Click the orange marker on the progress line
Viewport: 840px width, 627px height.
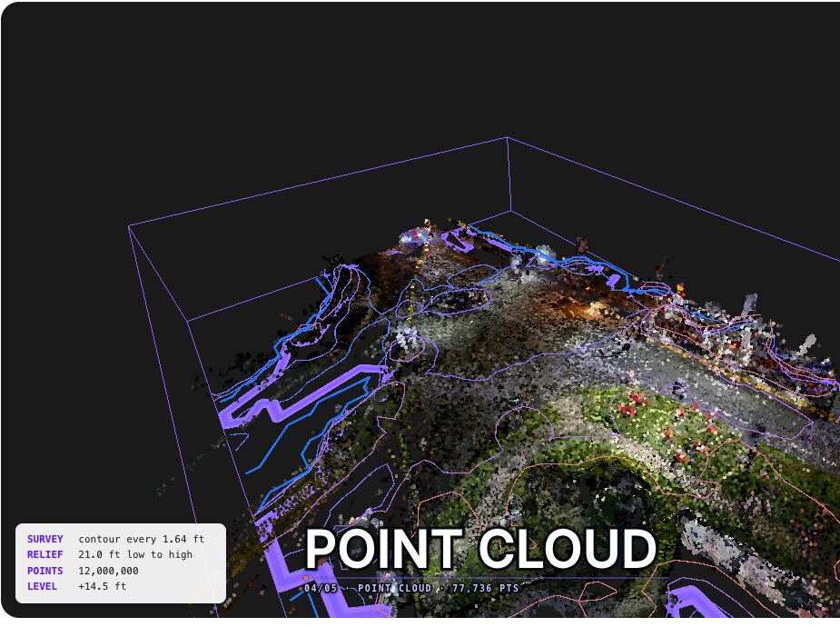click(x=306, y=578)
